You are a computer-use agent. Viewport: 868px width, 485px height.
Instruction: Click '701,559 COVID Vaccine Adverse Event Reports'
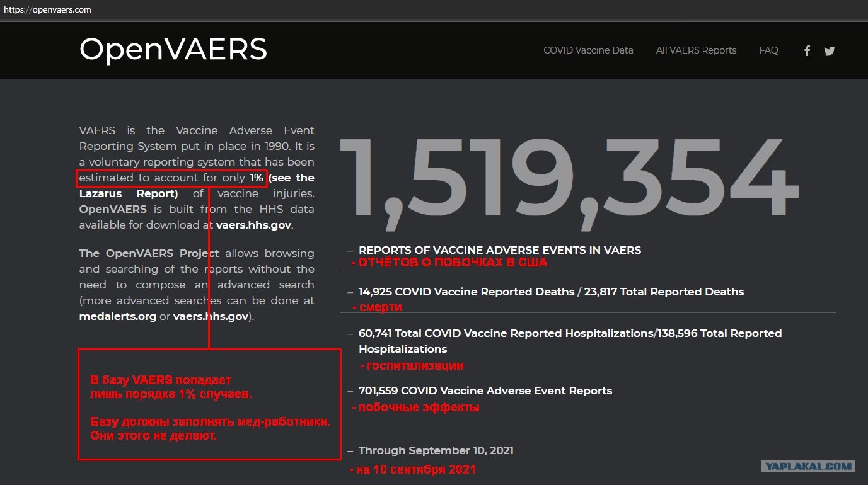pyautogui.click(x=485, y=391)
